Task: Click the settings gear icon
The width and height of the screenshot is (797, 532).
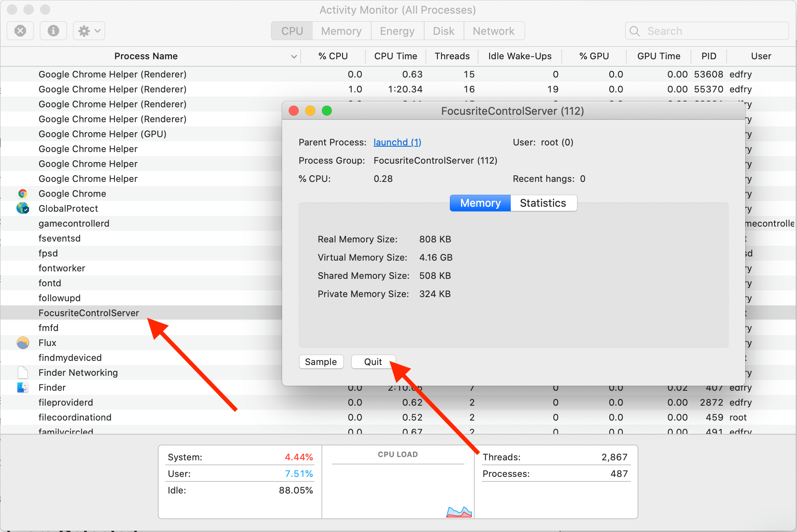Action: point(83,30)
